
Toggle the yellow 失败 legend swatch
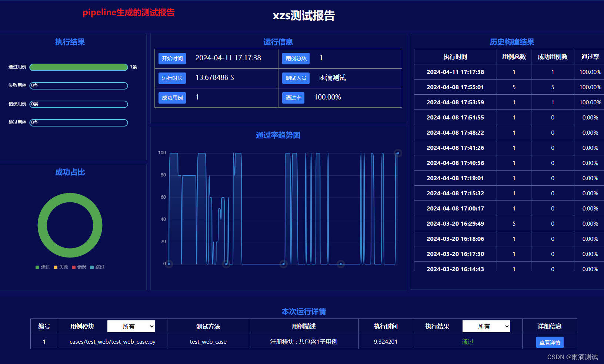56,267
